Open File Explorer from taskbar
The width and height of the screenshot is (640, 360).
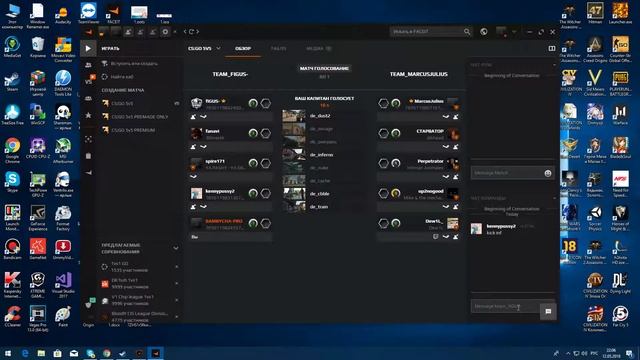41,353
